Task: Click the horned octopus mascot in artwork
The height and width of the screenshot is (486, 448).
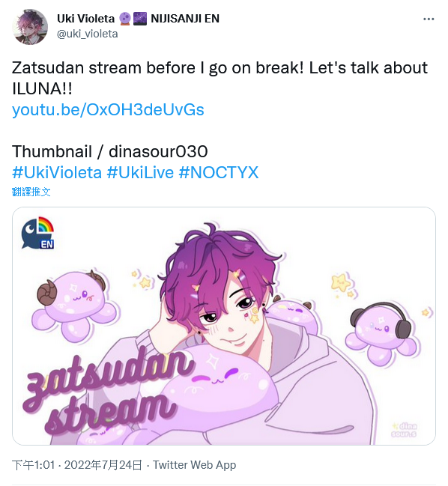Action: (x=73, y=305)
